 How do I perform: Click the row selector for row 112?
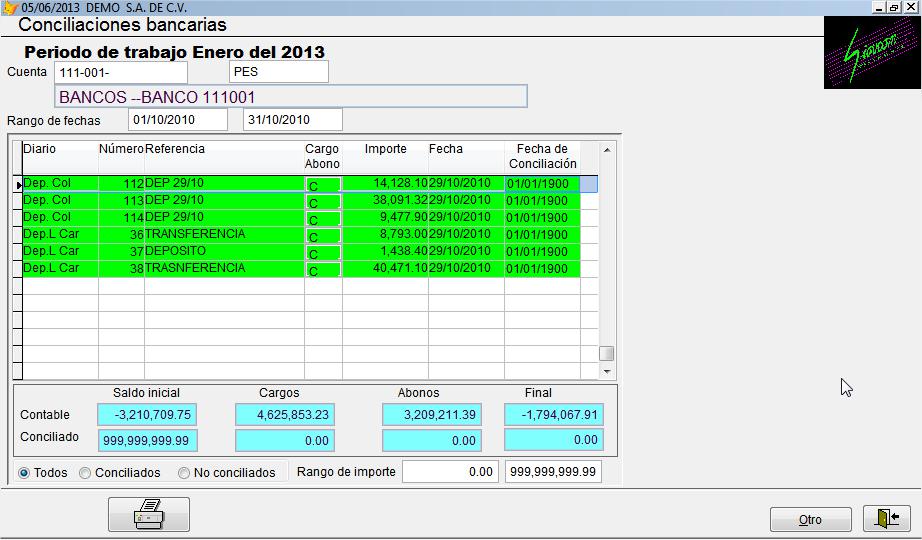(x=18, y=184)
